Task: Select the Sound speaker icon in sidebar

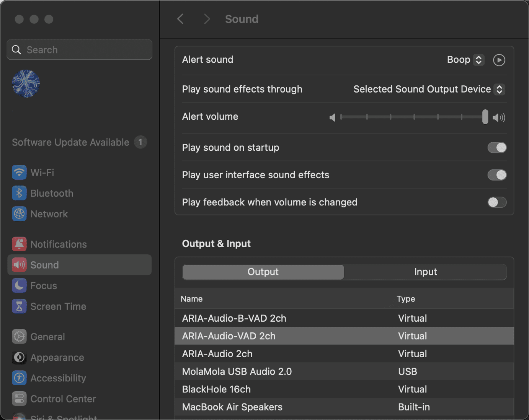Action: tap(19, 265)
